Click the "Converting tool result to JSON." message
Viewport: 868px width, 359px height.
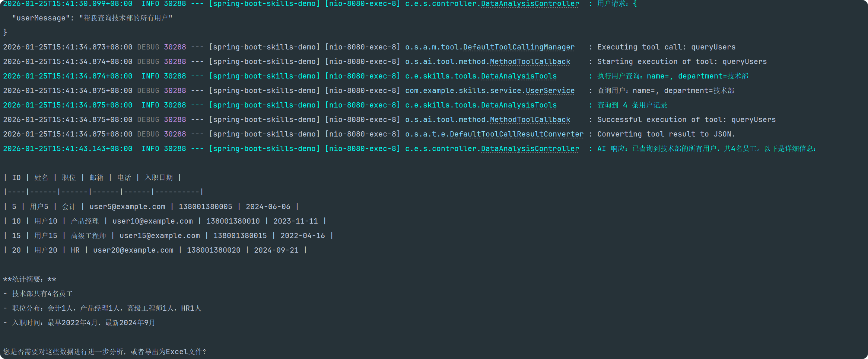coord(666,134)
